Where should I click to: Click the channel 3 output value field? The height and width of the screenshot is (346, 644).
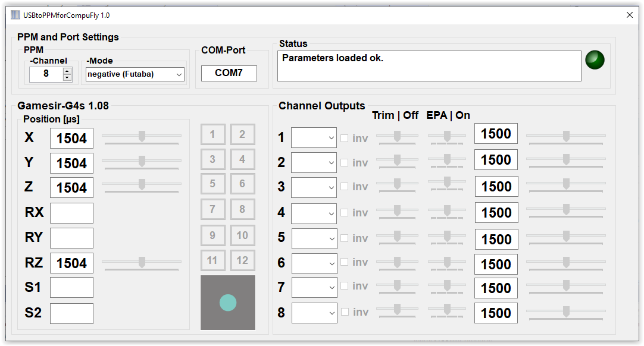[x=496, y=187]
